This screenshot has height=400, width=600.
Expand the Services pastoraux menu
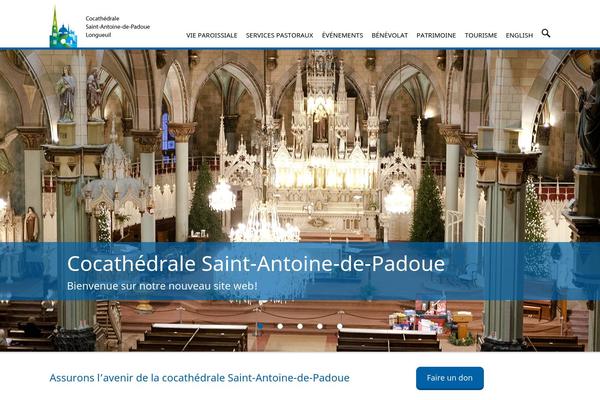click(x=279, y=35)
